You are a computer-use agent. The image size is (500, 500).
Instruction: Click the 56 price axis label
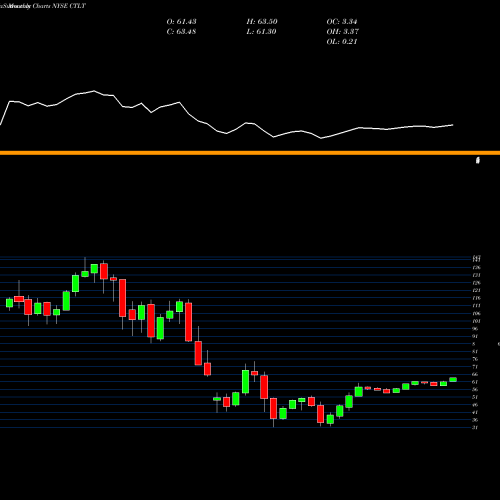tap(475, 389)
